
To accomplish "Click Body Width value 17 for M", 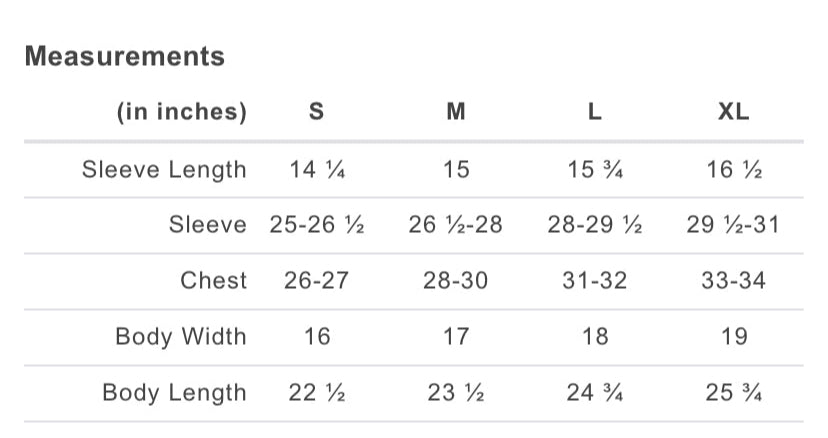I will coord(456,336).
